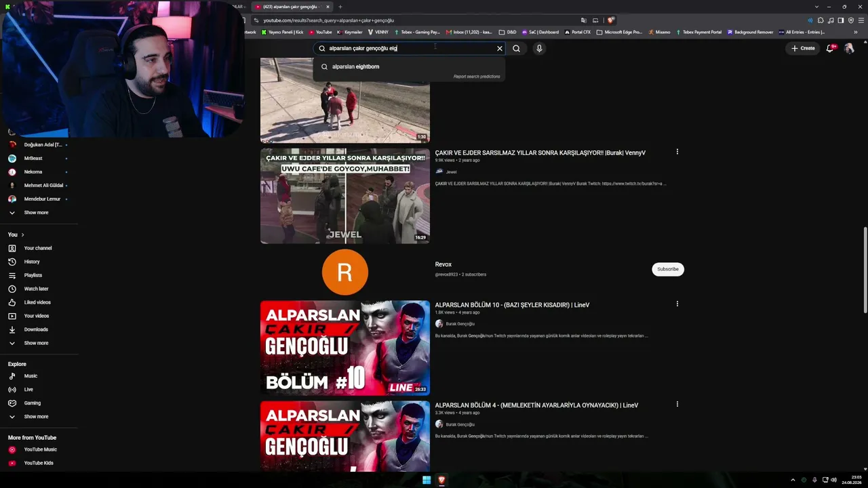Subscribe to the Revox channel
The height and width of the screenshot is (488, 868).
coord(668,269)
